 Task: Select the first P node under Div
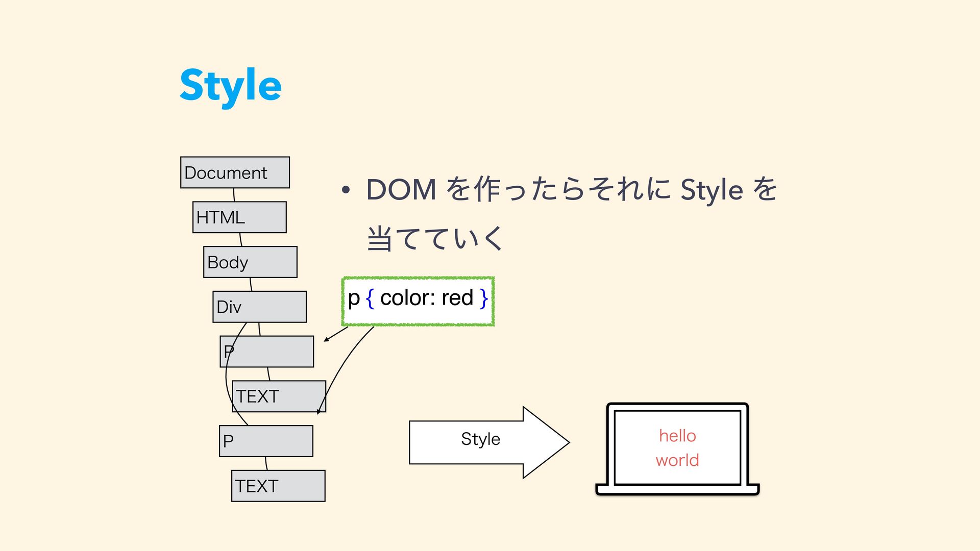267,352
